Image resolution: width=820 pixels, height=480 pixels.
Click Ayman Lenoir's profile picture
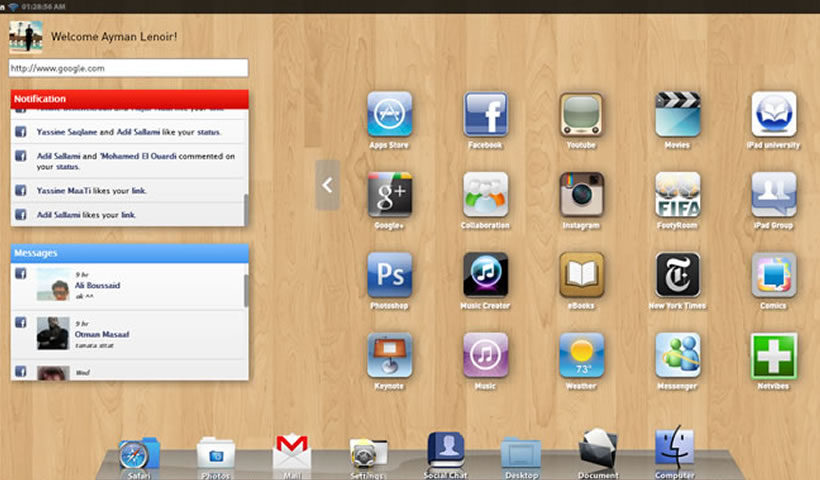25,37
